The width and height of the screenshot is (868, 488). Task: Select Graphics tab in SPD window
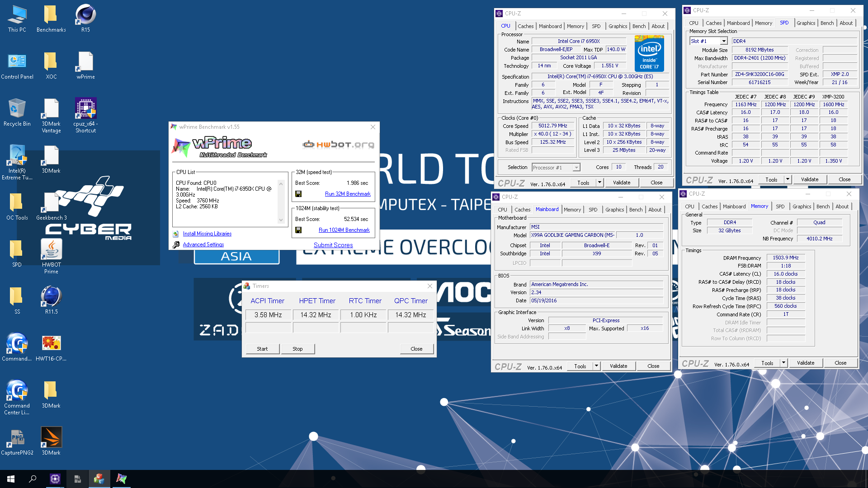[x=806, y=23]
